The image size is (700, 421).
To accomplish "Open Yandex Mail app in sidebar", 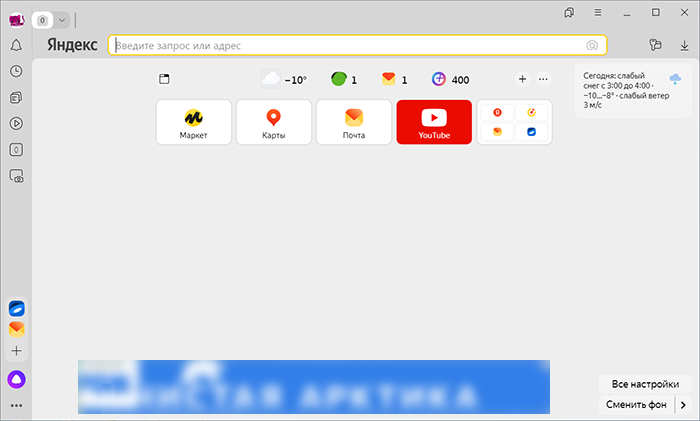I will tap(17, 329).
